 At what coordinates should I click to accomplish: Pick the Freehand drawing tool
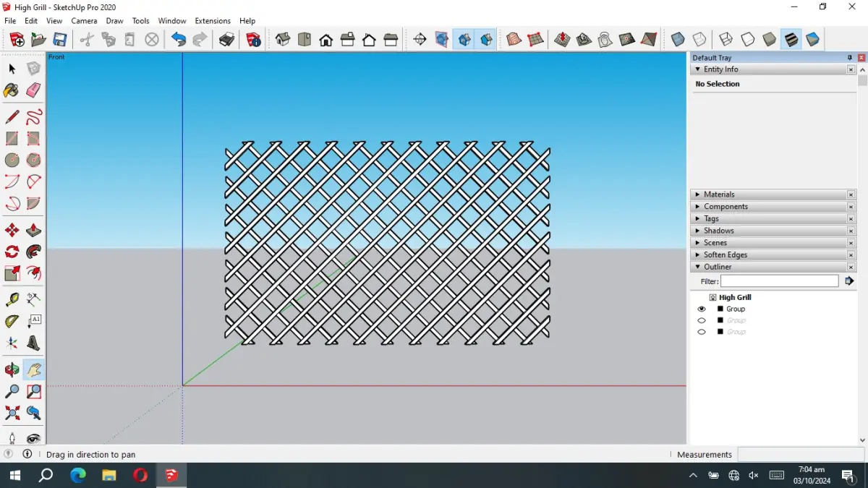pos(33,117)
